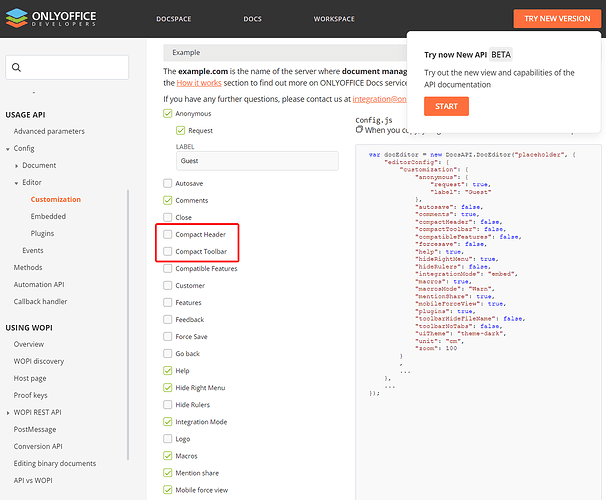
Task: Enable the Compact Toolbar option
Action: click(x=167, y=251)
